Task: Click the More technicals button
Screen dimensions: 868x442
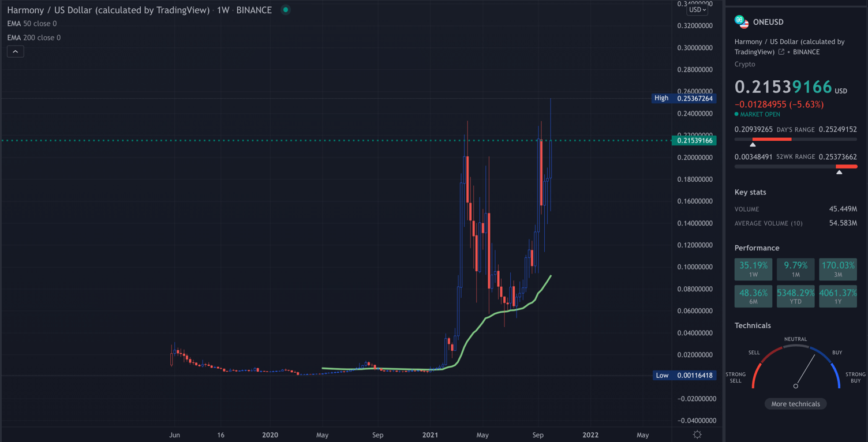Action: [x=795, y=404]
